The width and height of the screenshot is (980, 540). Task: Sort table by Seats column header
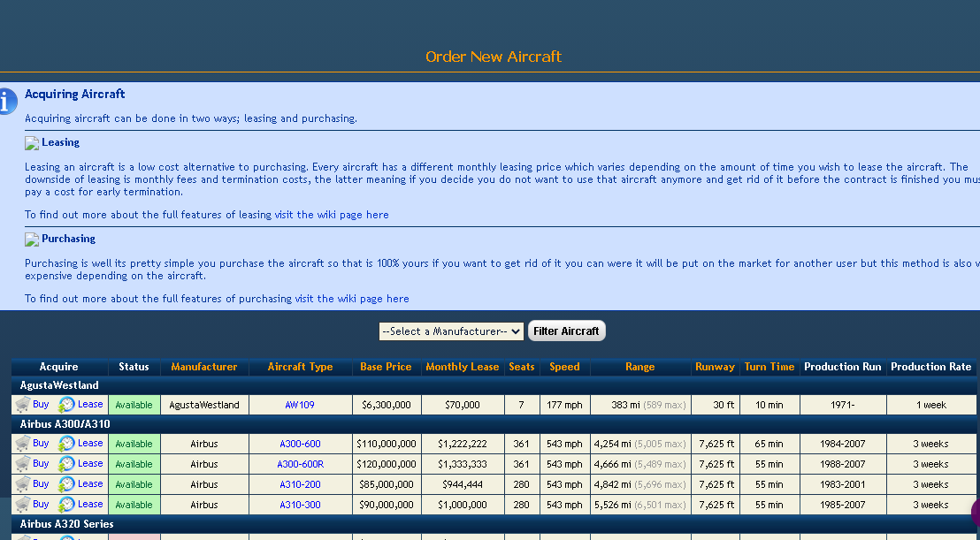522,367
